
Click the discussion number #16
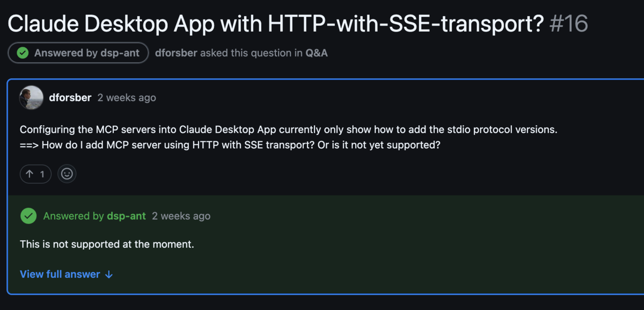569,23
